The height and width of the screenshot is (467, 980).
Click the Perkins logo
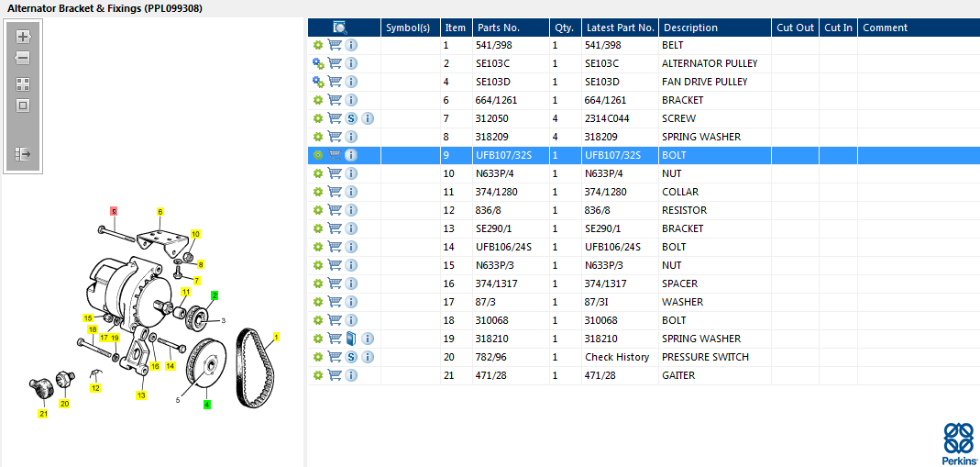[960, 443]
